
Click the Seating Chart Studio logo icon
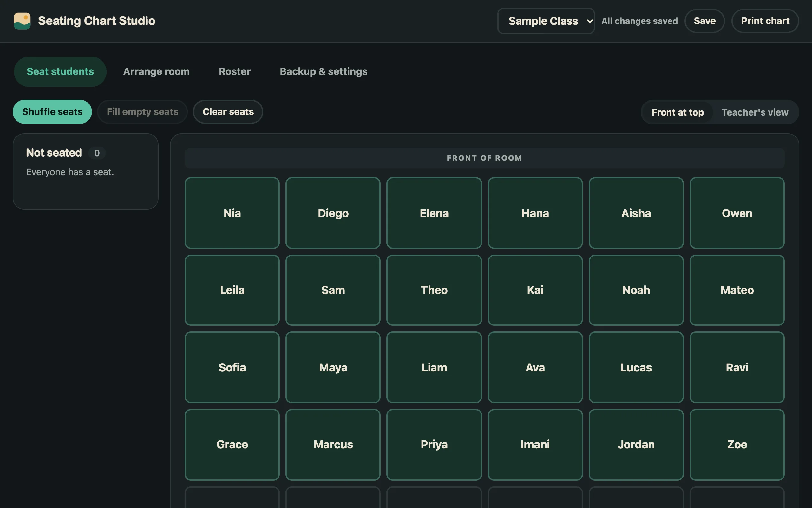coord(22,21)
